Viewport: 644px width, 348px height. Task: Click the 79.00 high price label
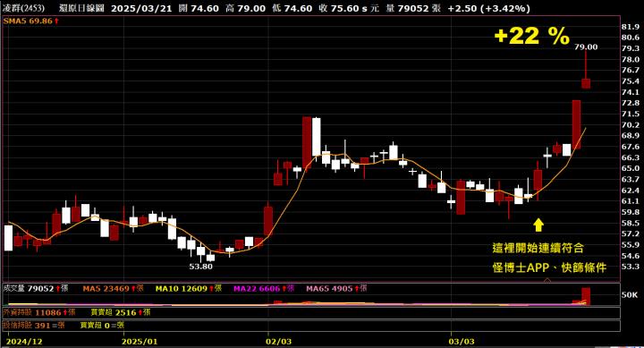(x=586, y=47)
